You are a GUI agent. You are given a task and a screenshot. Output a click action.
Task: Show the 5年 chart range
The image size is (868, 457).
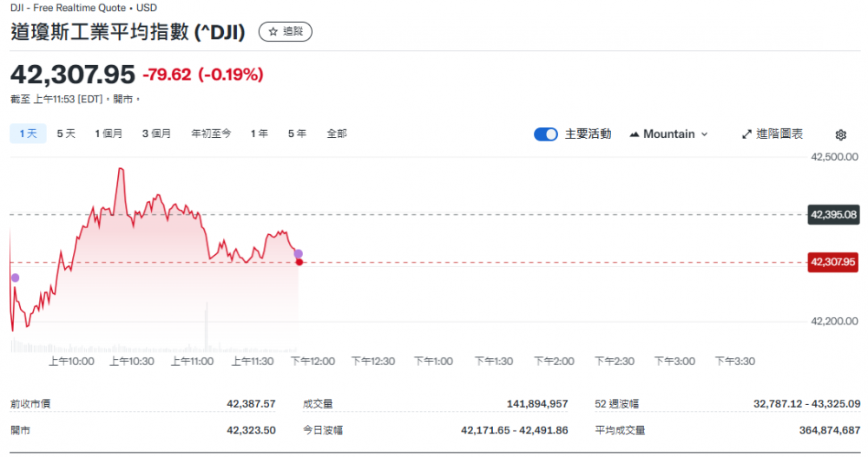(x=297, y=134)
